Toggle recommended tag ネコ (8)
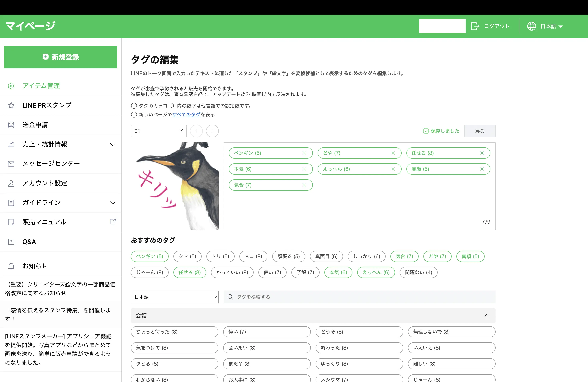This screenshot has width=588, height=382. pyautogui.click(x=253, y=256)
